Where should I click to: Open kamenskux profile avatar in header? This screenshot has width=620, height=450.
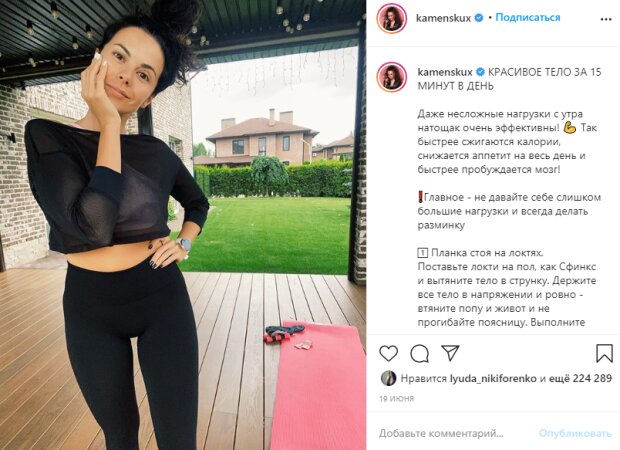[x=391, y=19]
